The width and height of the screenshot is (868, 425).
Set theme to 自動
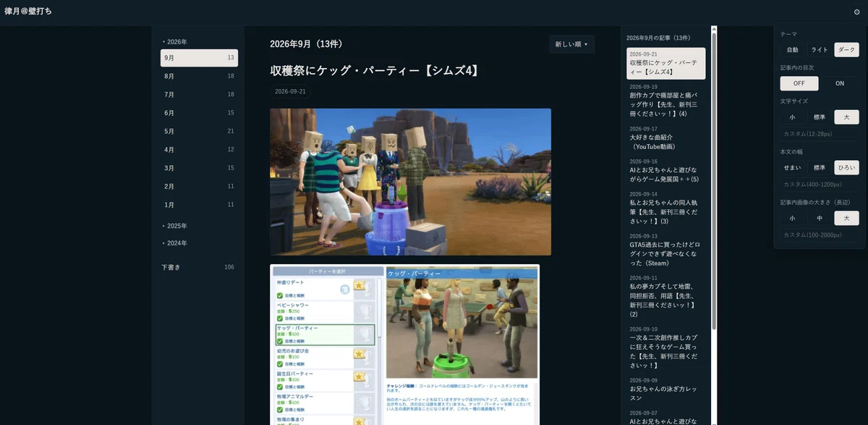point(793,50)
